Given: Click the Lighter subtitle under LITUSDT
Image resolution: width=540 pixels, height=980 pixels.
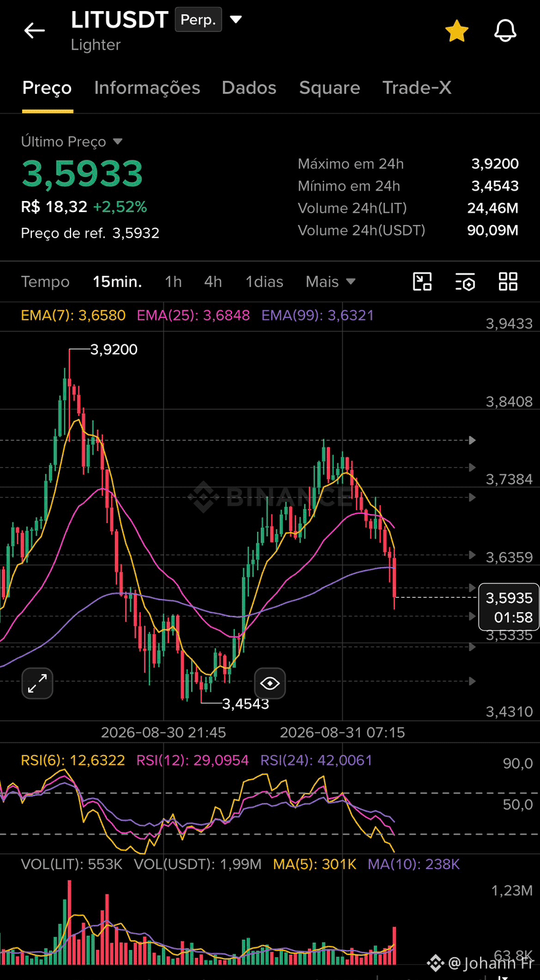Looking at the screenshot, I should pyautogui.click(x=96, y=45).
